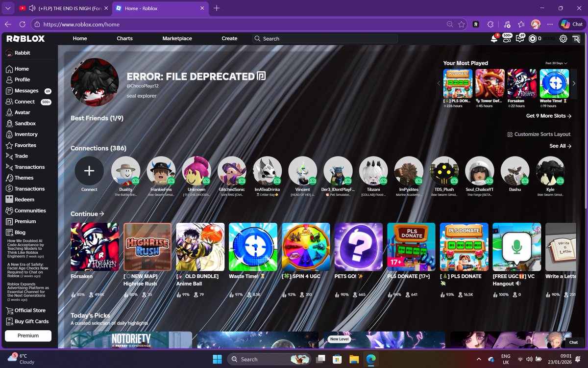Bookmark page with address bar star icon
This screenshot has height=368, width=588.
coord(462,24)
